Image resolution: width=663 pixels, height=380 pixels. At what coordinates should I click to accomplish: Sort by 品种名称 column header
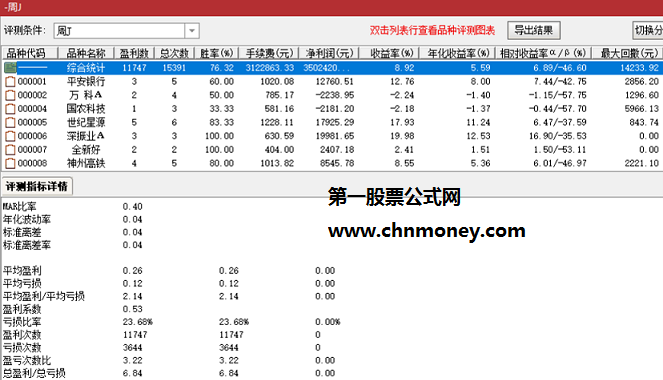click(x=86, y=53)
